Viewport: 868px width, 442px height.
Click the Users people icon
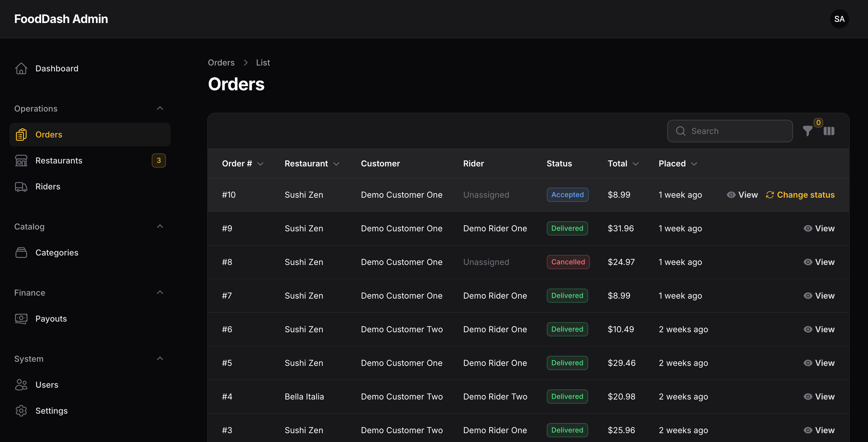tap(21, 385)
